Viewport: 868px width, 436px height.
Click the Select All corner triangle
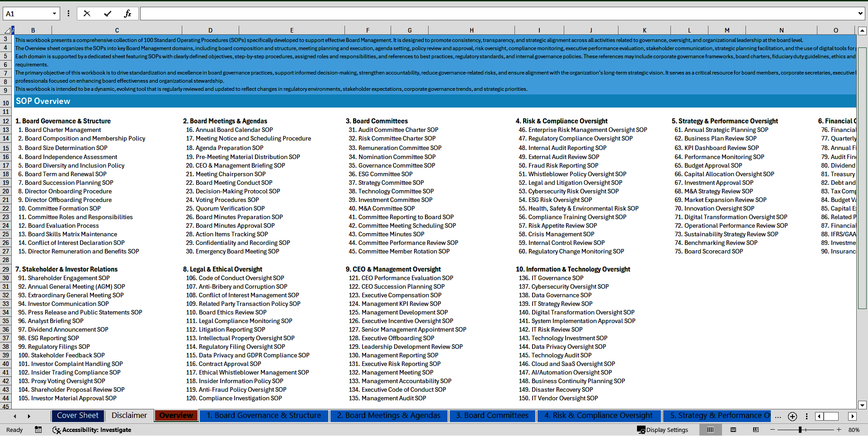7,30
